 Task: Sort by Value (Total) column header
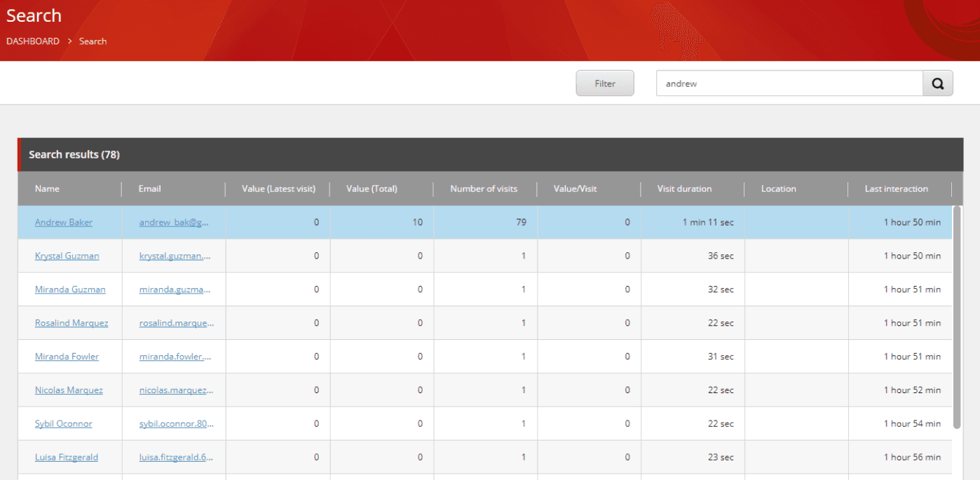(372, 188)
